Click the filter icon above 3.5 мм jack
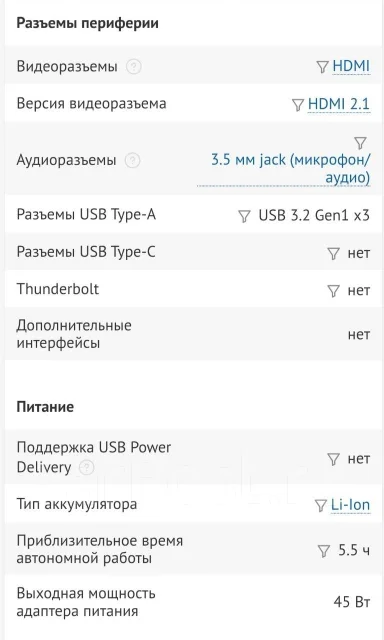 pyautogui.click(x=360, y=143)
